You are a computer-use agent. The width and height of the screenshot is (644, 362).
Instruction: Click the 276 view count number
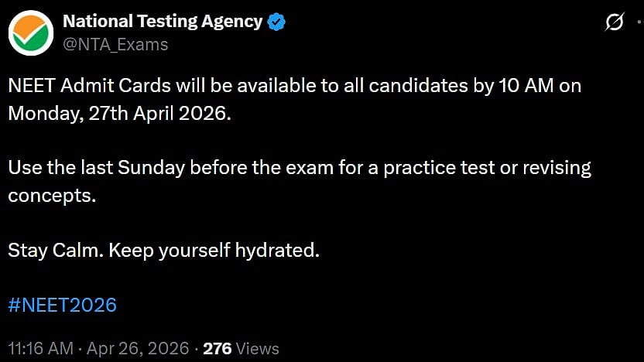click(218, 348)
